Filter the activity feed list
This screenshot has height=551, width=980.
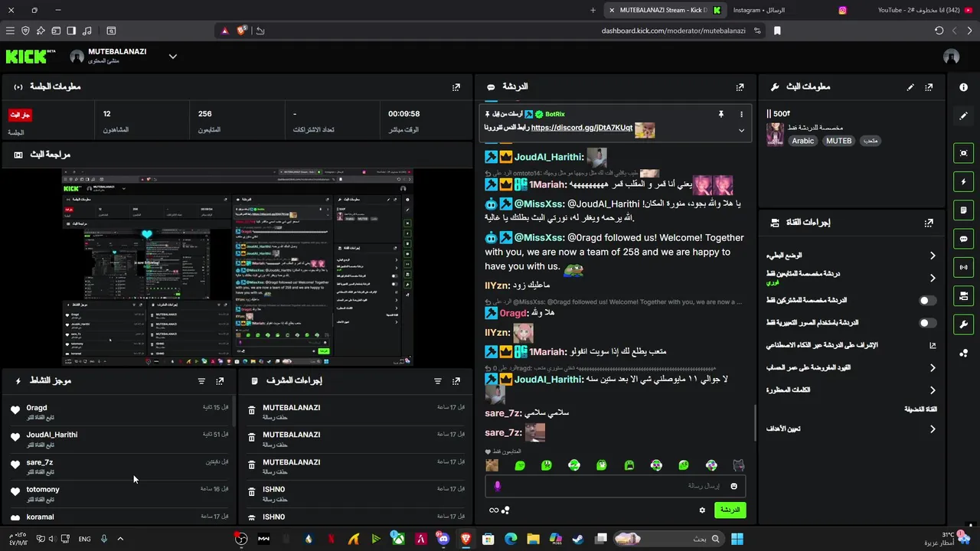pyautogui.click(x=201, y=380)
